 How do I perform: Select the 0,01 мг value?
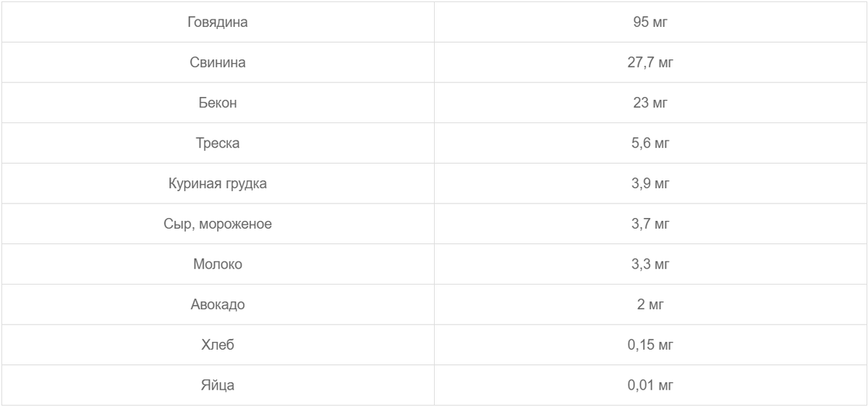coord(650,385)
